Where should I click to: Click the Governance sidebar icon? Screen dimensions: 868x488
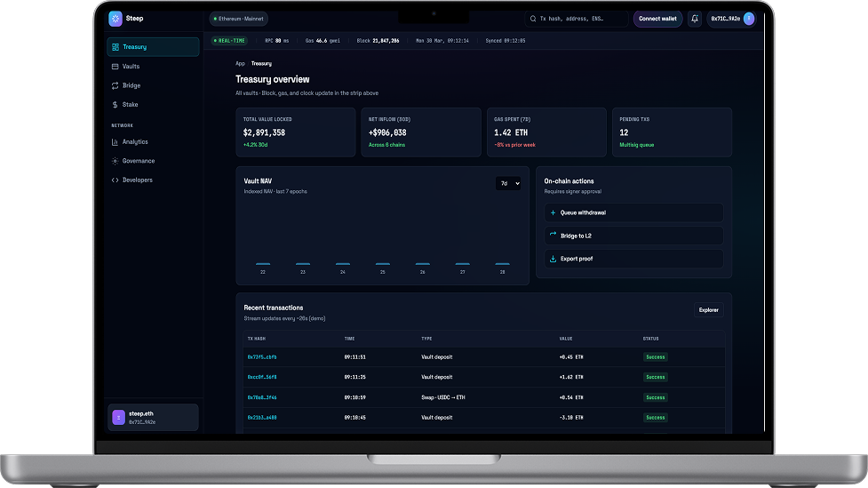click(x=115, y=161)
